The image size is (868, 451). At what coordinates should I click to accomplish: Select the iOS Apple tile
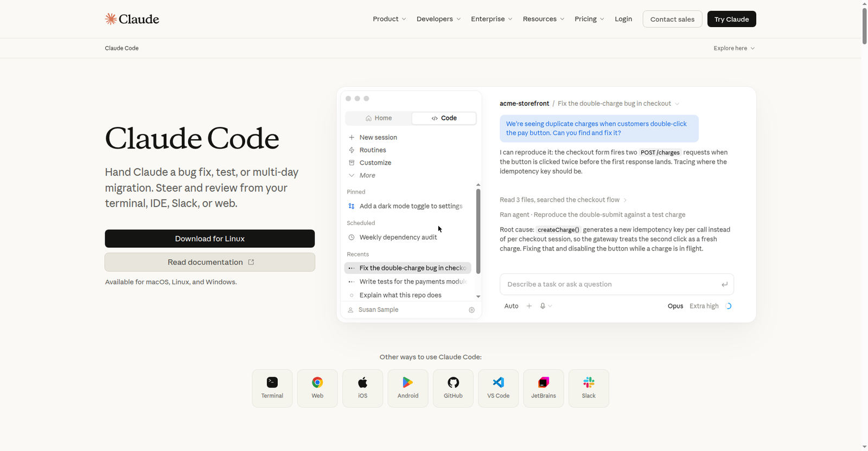[363, 388]
